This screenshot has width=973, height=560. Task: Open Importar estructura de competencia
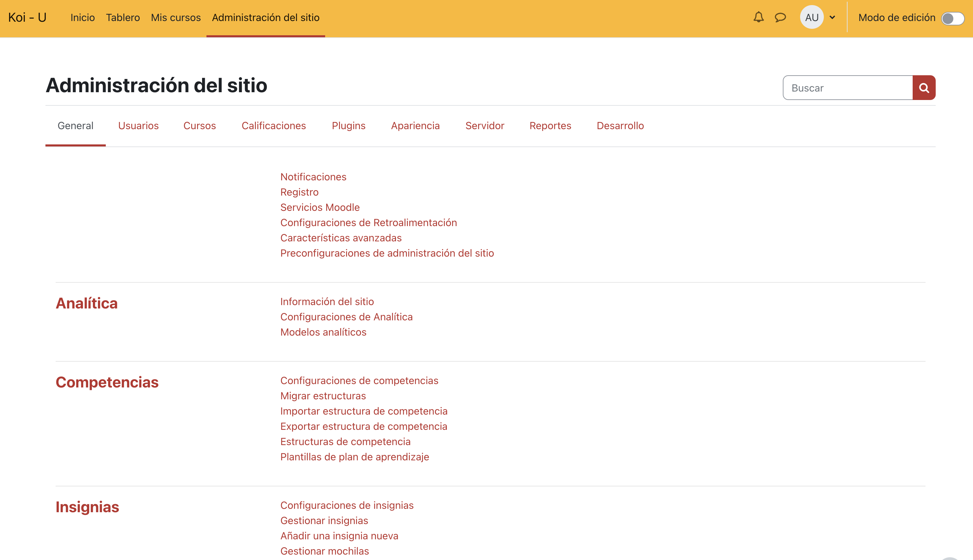[x=363, y=411]
